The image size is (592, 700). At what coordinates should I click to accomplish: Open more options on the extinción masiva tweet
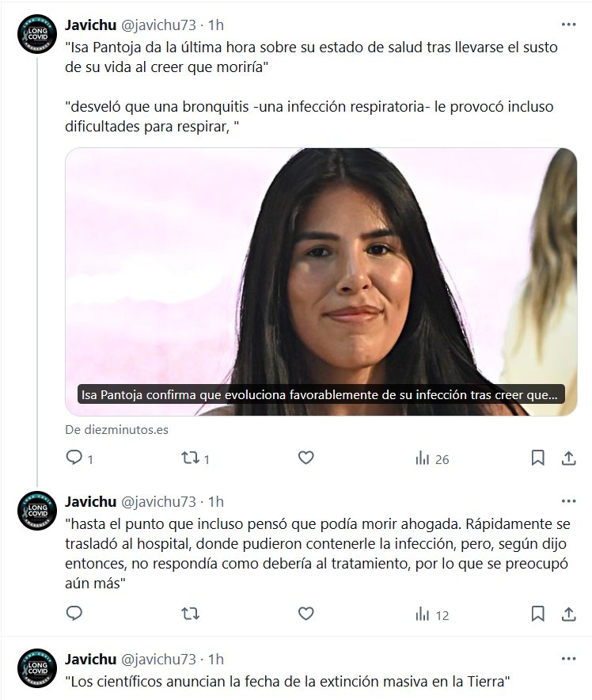[568, 659]
